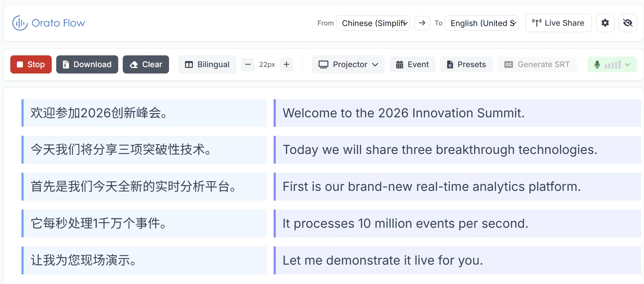Swap languages with the arrow button
This screenshot has width=644, height=284.
422,23
